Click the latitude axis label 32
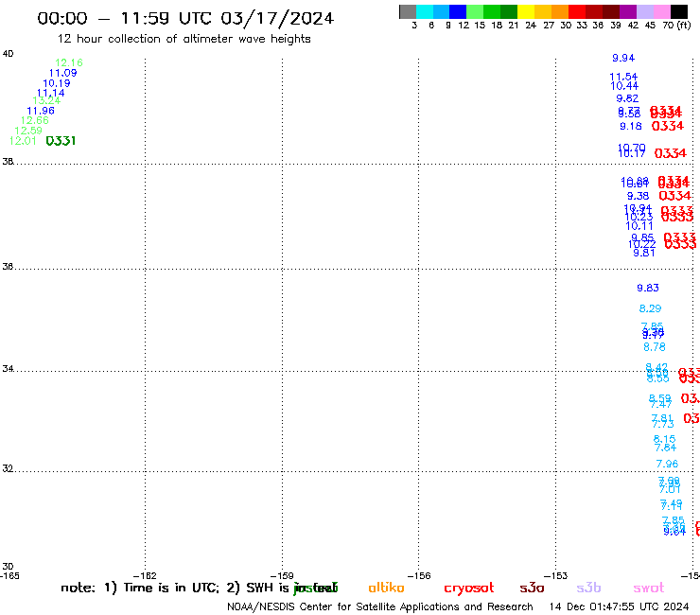This screenshot has height=615, width=700. (x=8, y=469)
